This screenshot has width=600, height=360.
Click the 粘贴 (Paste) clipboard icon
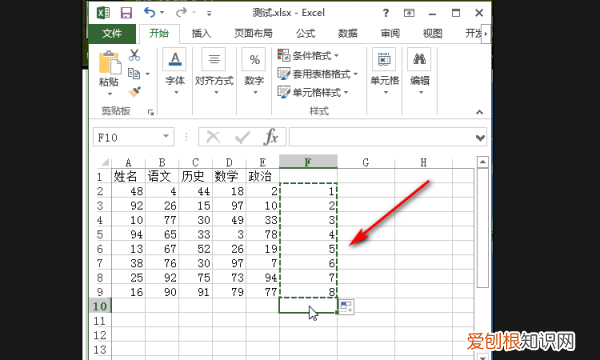coord(110,62)
